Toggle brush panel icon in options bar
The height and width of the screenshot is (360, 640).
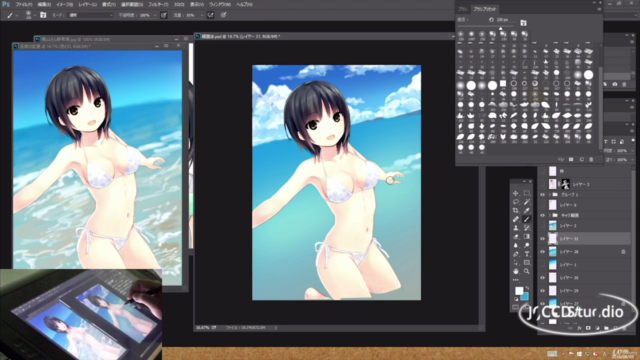tap(43, 15)
